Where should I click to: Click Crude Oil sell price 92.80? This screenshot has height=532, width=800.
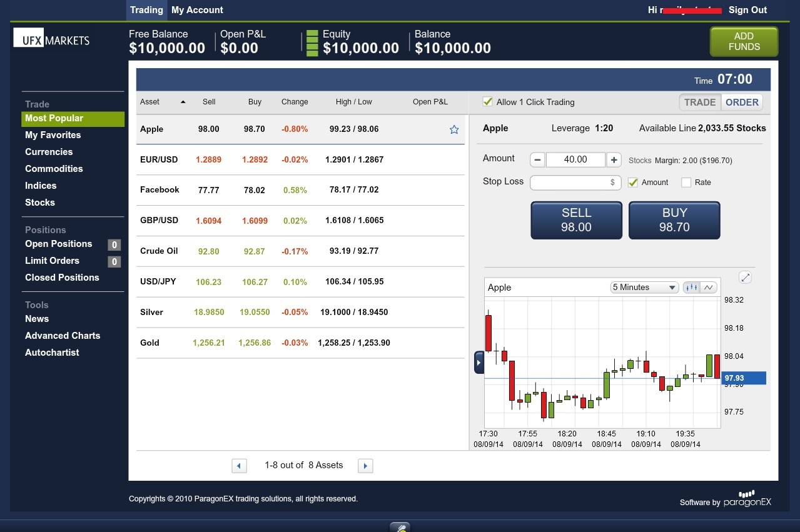tap(209, 251)
